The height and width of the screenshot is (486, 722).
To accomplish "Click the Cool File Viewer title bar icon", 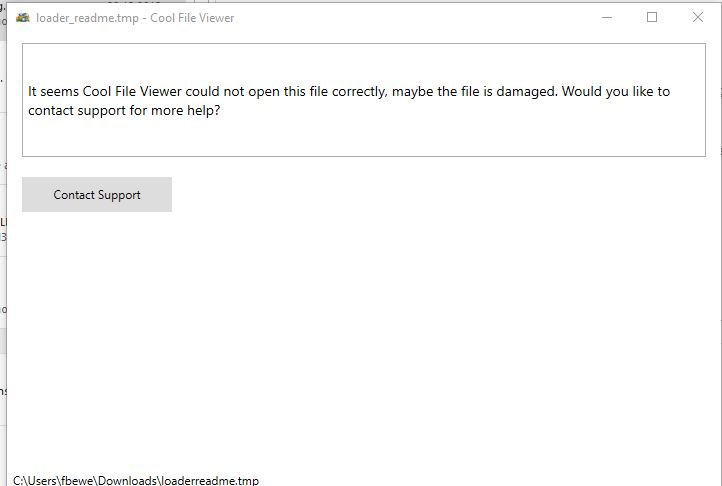I will pos(23,18).
